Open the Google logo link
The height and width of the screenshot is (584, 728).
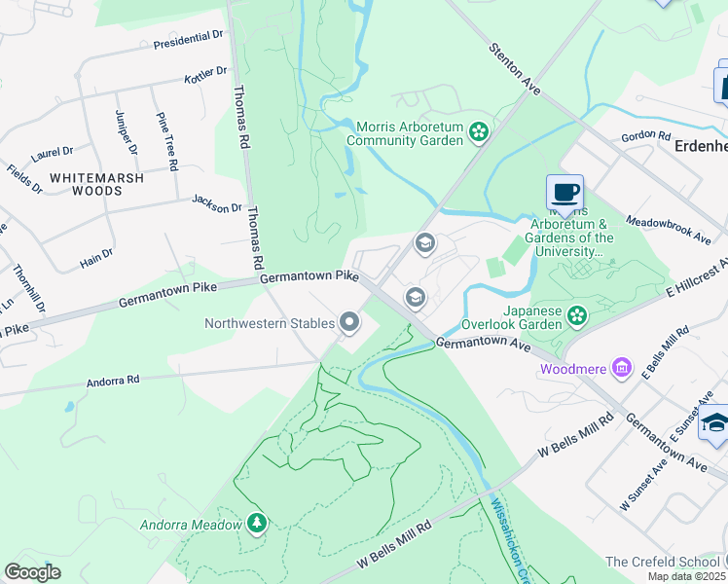tap(32, 572)
